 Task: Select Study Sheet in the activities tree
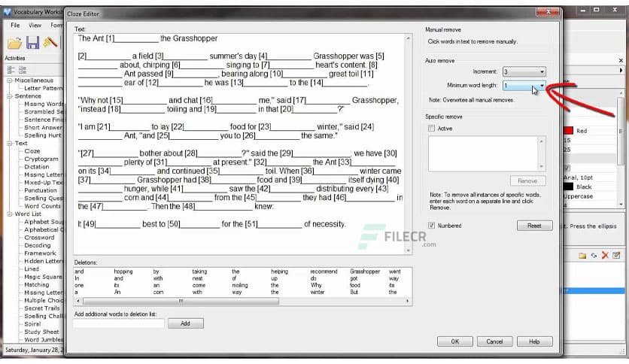[41, 332]
